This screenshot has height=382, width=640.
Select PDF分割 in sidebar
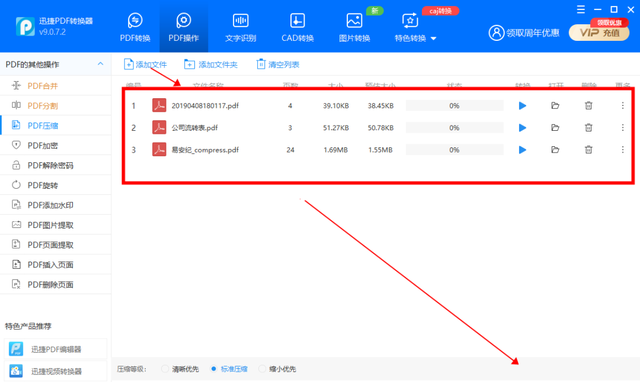click(56, 106)
